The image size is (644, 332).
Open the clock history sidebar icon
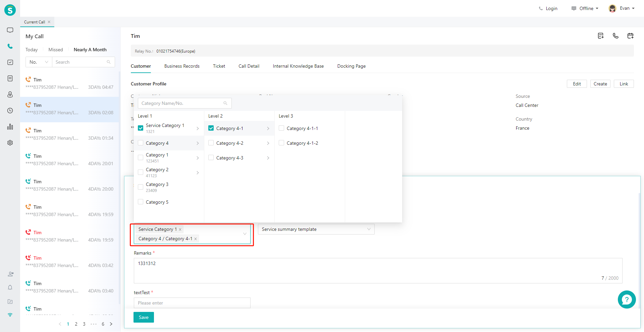coord(10,111)
